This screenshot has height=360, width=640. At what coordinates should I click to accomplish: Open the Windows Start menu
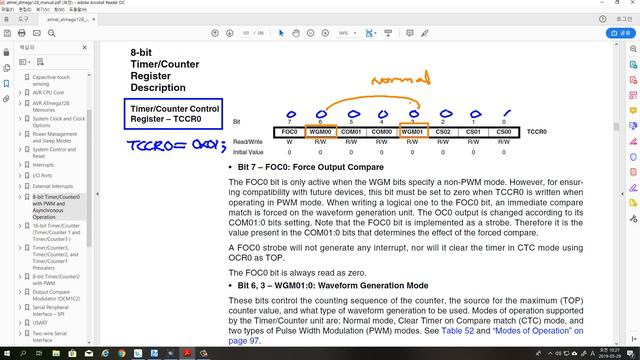coord(7,353)
